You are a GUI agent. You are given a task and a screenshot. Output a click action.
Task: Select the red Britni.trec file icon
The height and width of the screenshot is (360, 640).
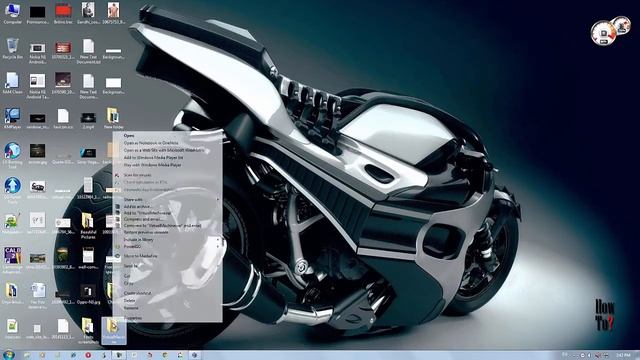click(63, 13)
